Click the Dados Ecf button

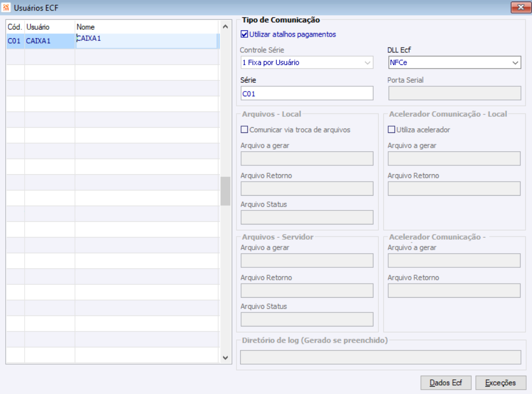(x=446, y=382)
